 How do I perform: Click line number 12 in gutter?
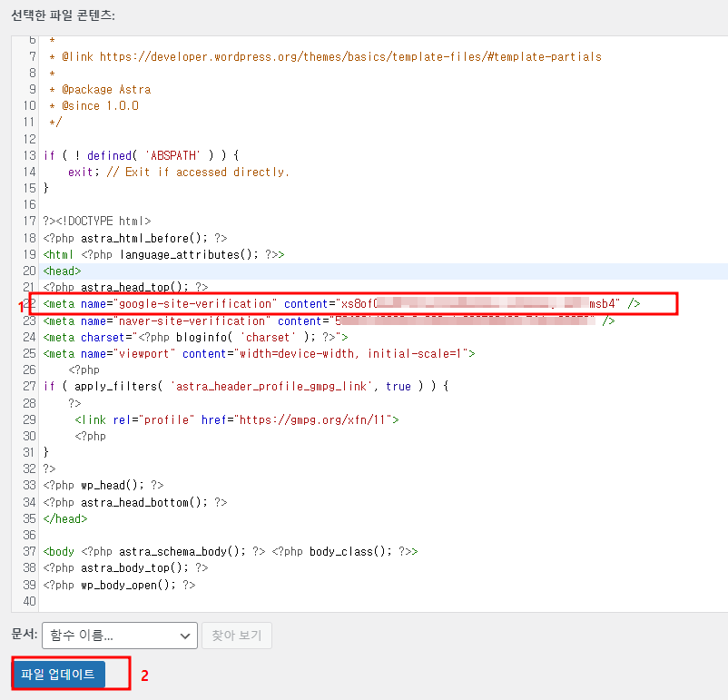[30, 139]
